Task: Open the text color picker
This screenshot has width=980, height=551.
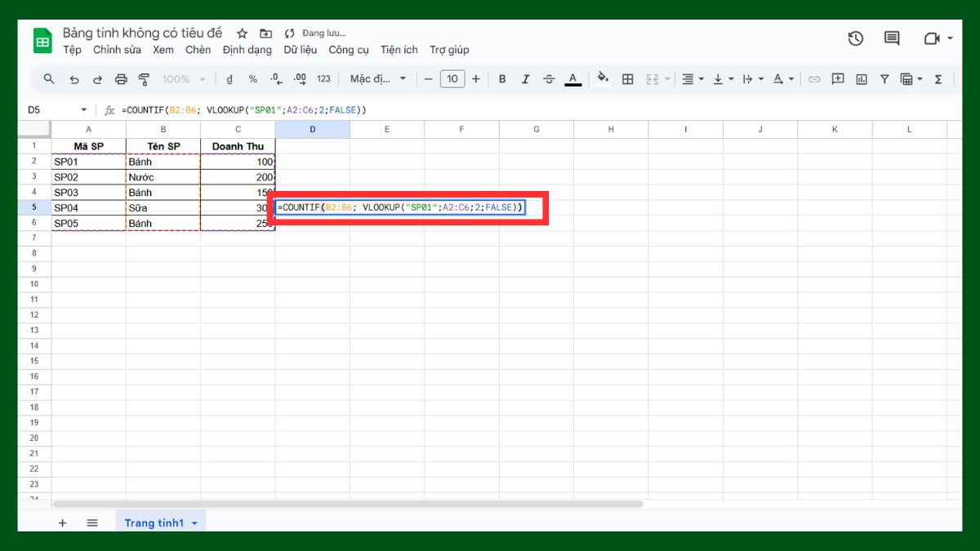Action: pyautogui.click(x=573, y=79)
